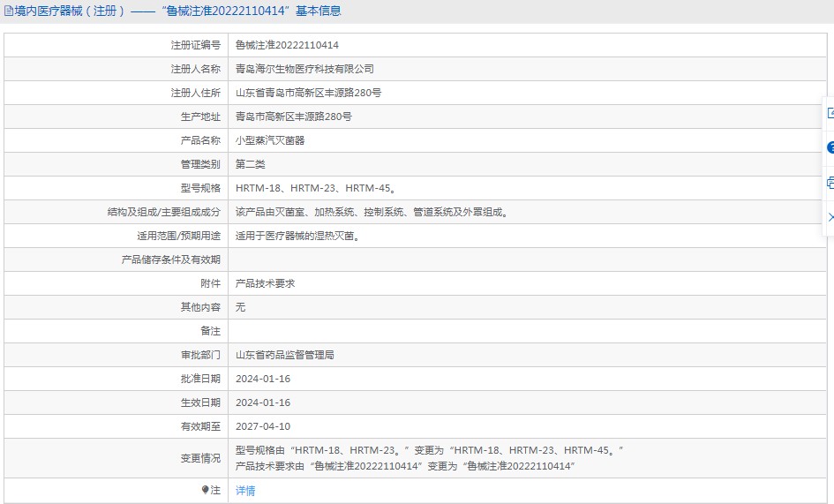Click the page title 境内医疗器械（注册）基本信息

pos(177,11)
